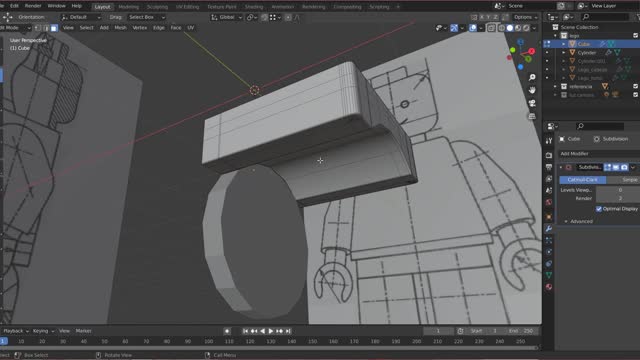This screenshot has width=640, height=360.
Task: Open the Vertex menu in viewport header
Action: tap(140, 28)
